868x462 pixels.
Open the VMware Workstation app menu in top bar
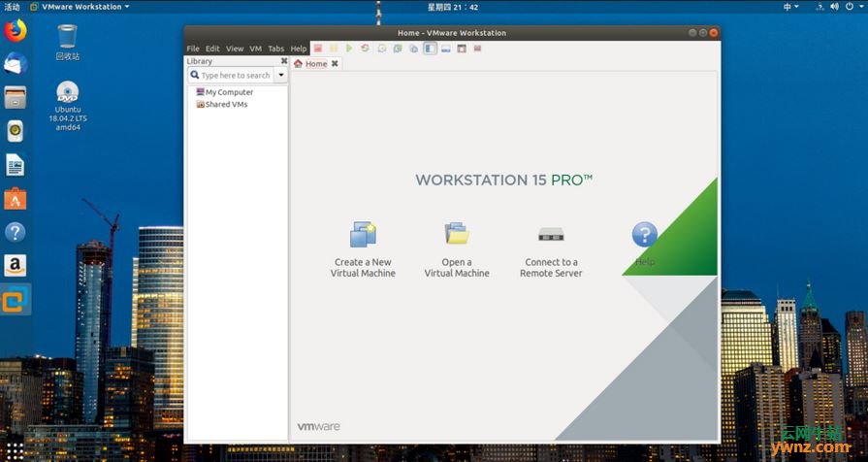[80, 7]
